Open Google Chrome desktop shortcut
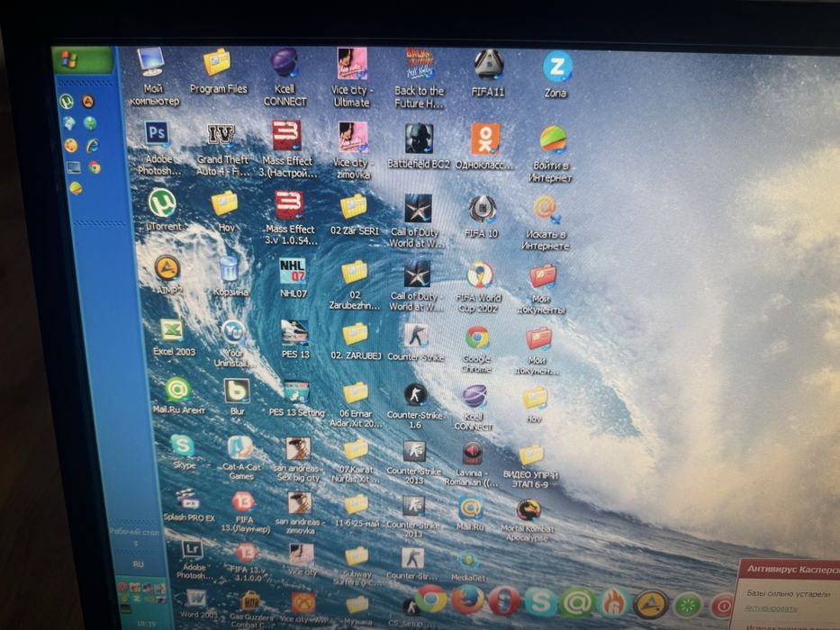Viewport: 840px width, 630px height. pyautogui.click(x=477, y=349)
